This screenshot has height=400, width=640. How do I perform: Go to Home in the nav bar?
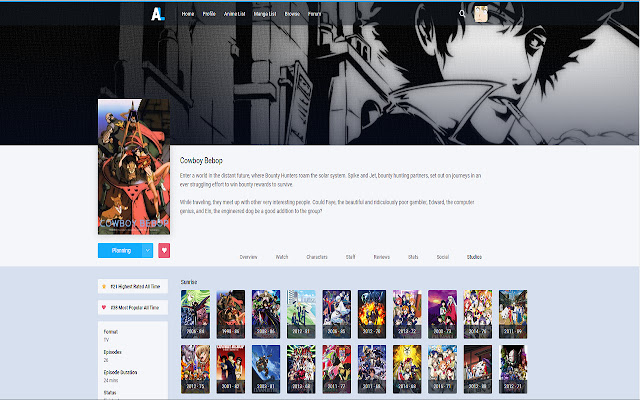coord(188,14)
